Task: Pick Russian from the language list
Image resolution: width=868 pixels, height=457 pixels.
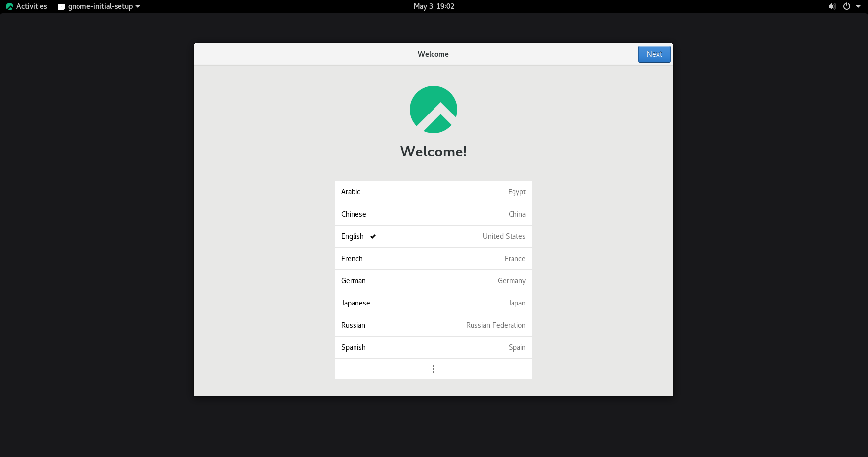Action: [434, 325]
